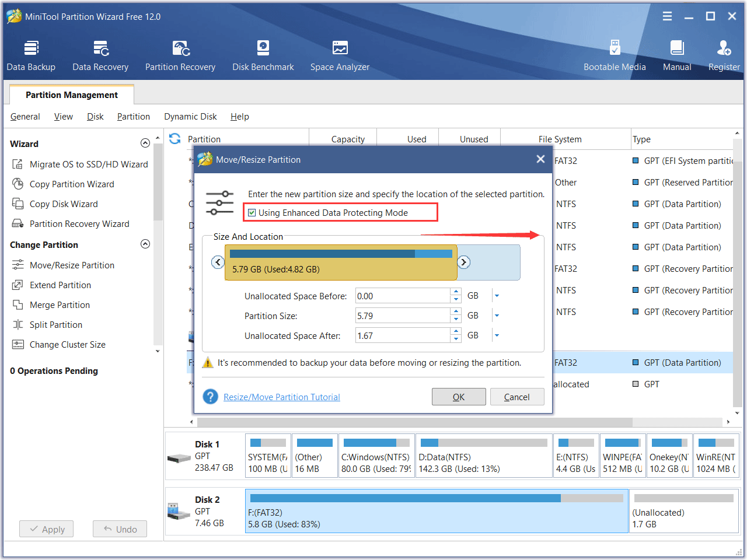Increase Unallocated Space Before value

coord(456,292)
